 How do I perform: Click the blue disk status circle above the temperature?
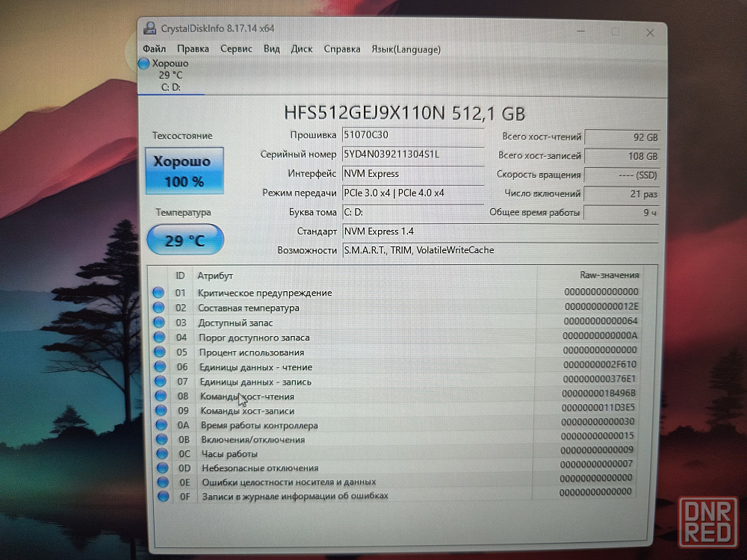tap(144, 63)
